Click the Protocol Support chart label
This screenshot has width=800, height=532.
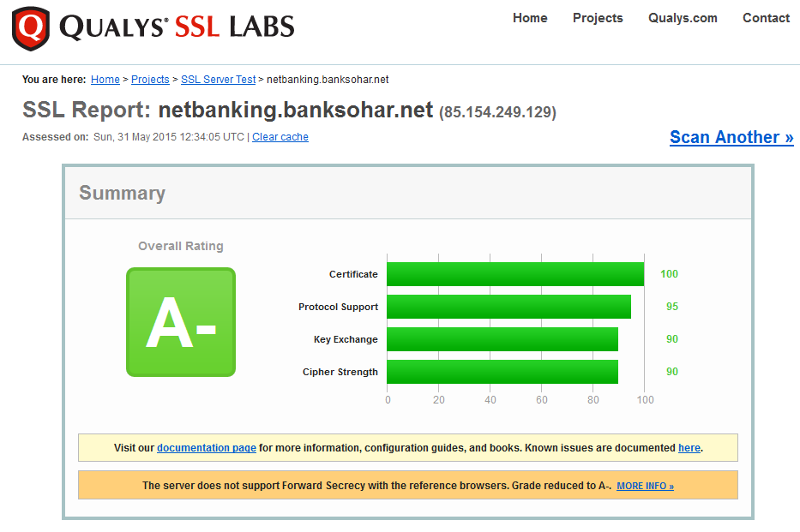click(x=339, y=307)
